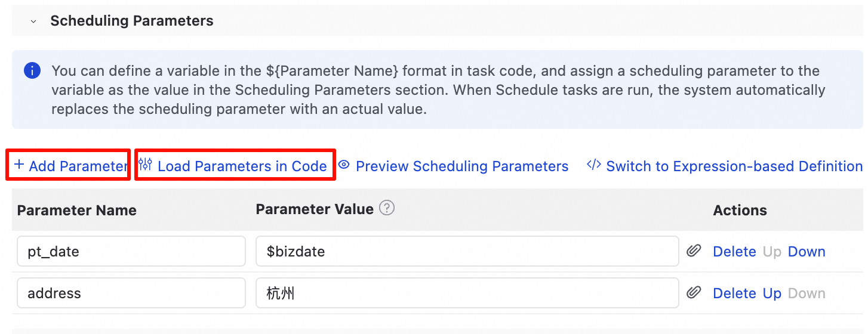The image size is (868, 334).
Task: Click the paperclip icon in pt_date row
Action: [x=693, y=251]
